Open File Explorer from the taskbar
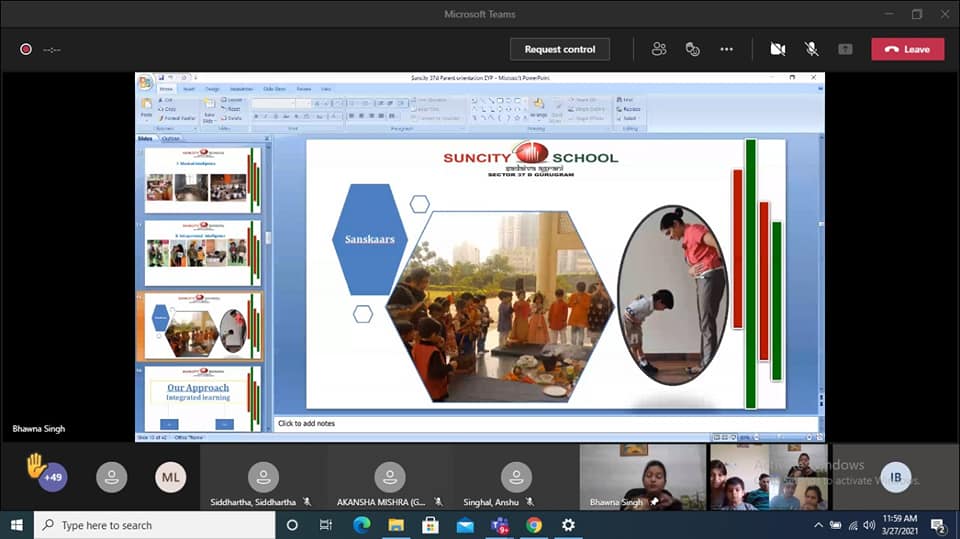 (x=396, y=525)
